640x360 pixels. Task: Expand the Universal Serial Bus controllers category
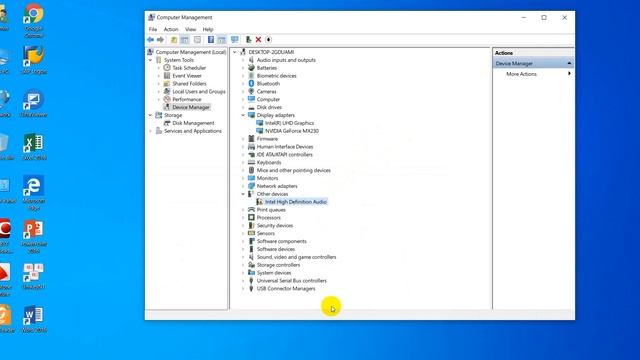tap(243, 281)
